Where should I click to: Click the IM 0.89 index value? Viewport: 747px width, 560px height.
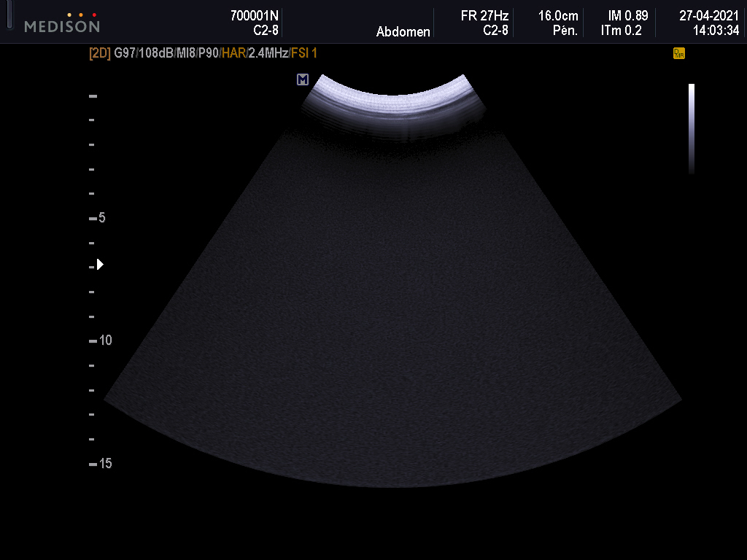pos(627,16)
